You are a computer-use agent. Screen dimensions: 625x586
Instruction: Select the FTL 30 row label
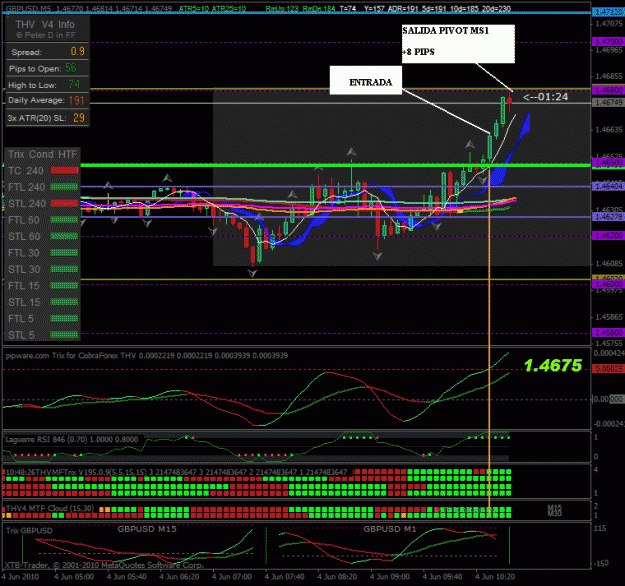pos(24,253)
